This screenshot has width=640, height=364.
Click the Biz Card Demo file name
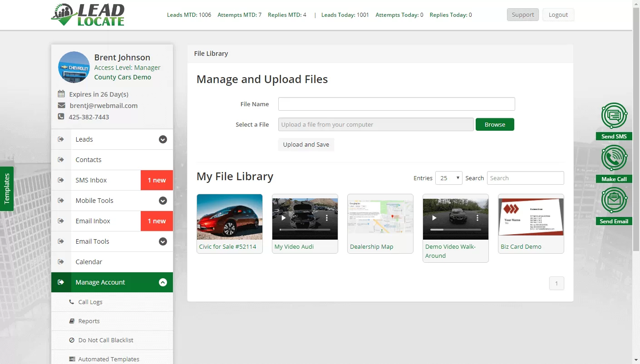(x=521, y=247)
